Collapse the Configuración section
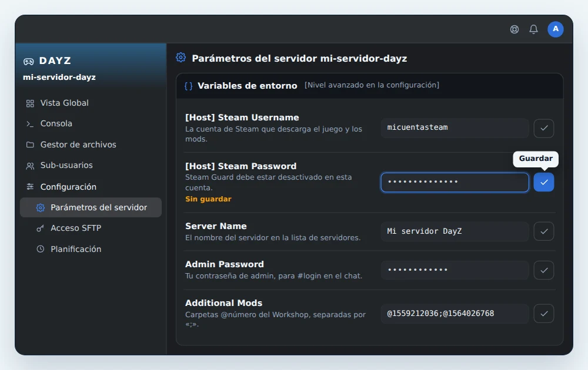Image resolution: width=588 pixels, height=370 pixels. [x=91, y=187]
